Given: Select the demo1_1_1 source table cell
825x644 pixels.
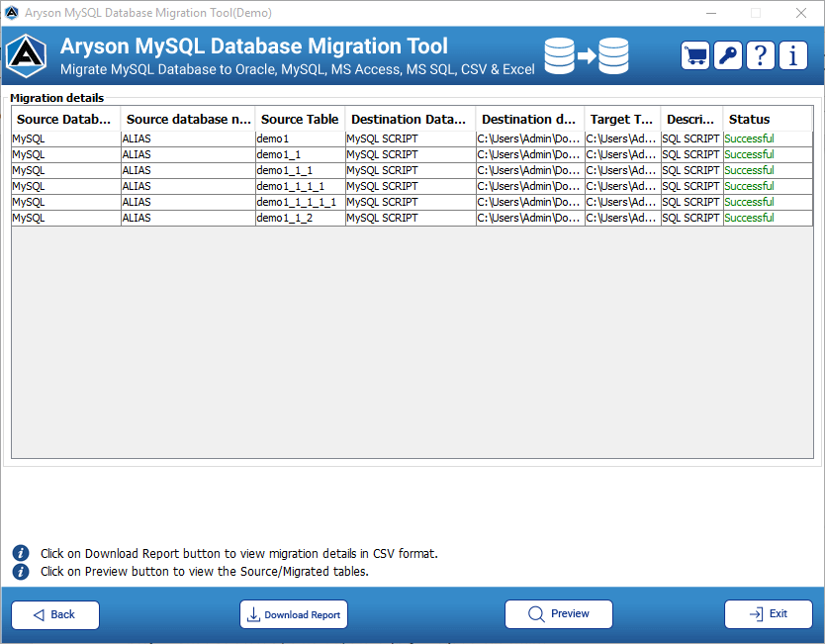Looking at the screenshot, I should pyautogui.click(x=300, y=170).
